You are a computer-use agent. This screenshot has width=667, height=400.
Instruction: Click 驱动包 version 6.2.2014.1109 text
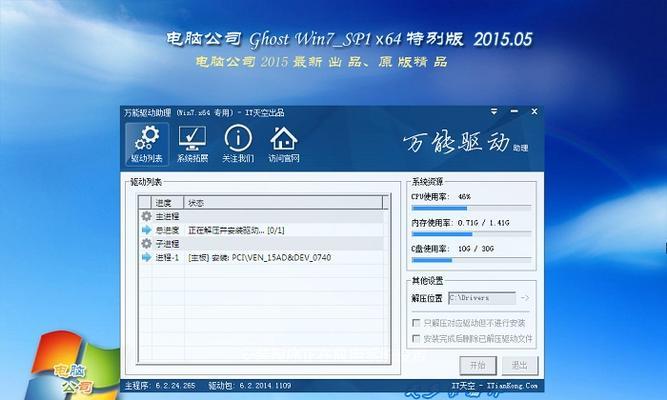pyautogui.click(x=250, y=386)
